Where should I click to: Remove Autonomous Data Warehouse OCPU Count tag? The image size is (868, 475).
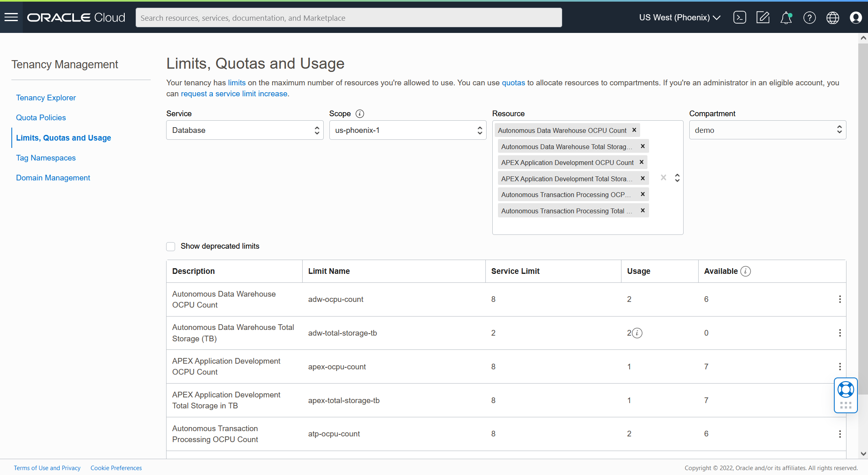[634, 130]
